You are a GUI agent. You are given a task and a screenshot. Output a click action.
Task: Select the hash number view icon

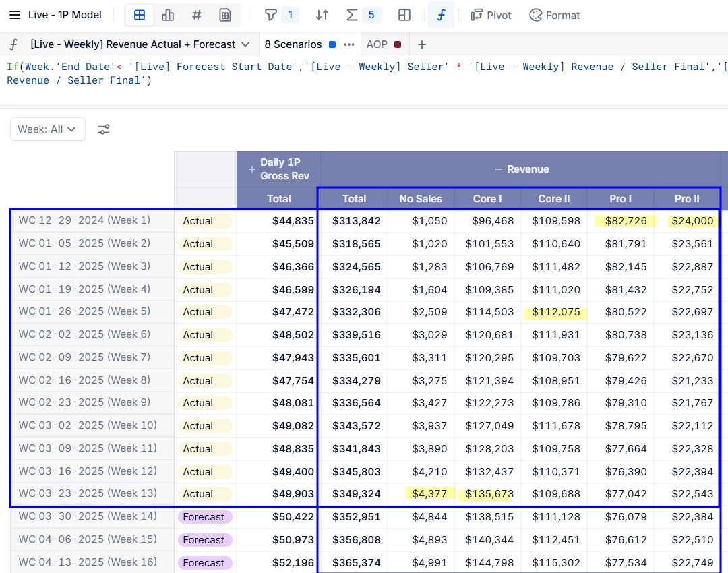197,15
